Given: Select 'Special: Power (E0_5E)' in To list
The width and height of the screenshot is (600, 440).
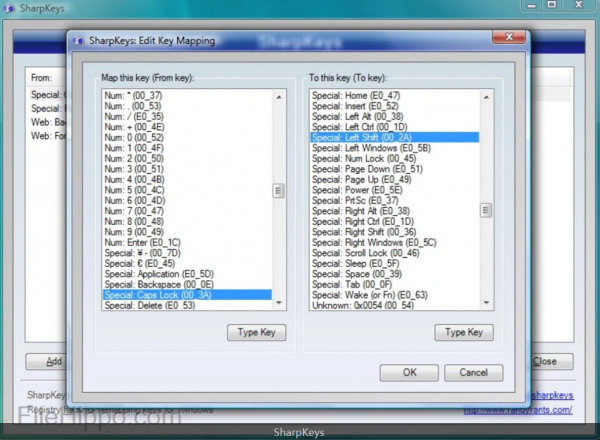Looking at the screenshot, I should click(x=395, y=190).
